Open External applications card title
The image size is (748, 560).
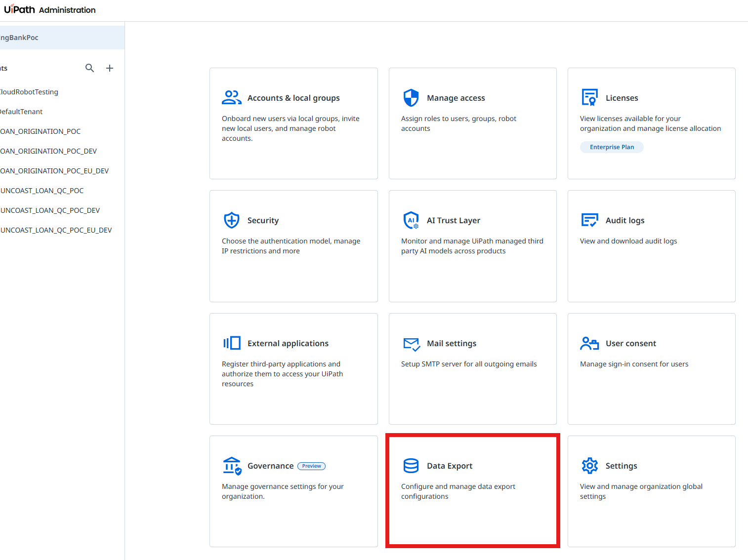288,343
